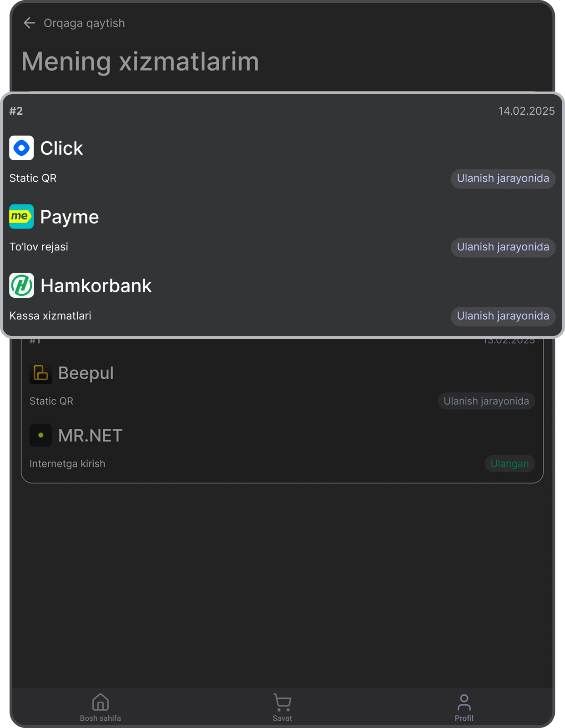This screenshot has height=728, width=565.
Task: Tap the Hamkorbank logo icon
Action: click(21, 285)
